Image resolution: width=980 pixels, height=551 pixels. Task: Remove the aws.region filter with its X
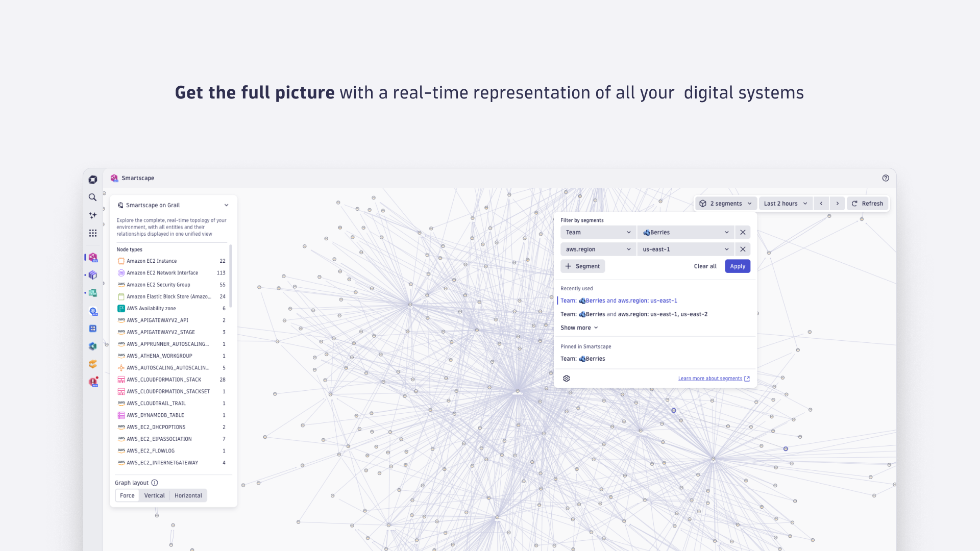pos(743,249)
